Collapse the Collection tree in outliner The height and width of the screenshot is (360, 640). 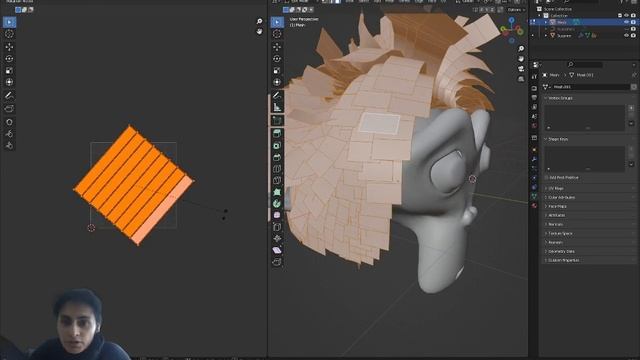540,16
